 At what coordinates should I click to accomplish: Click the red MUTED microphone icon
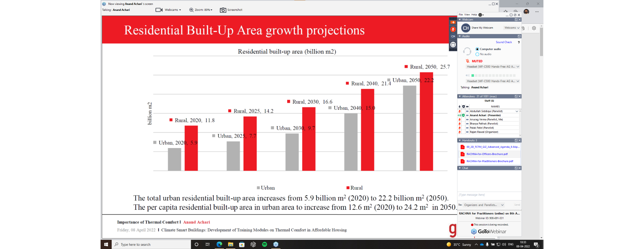468,61
